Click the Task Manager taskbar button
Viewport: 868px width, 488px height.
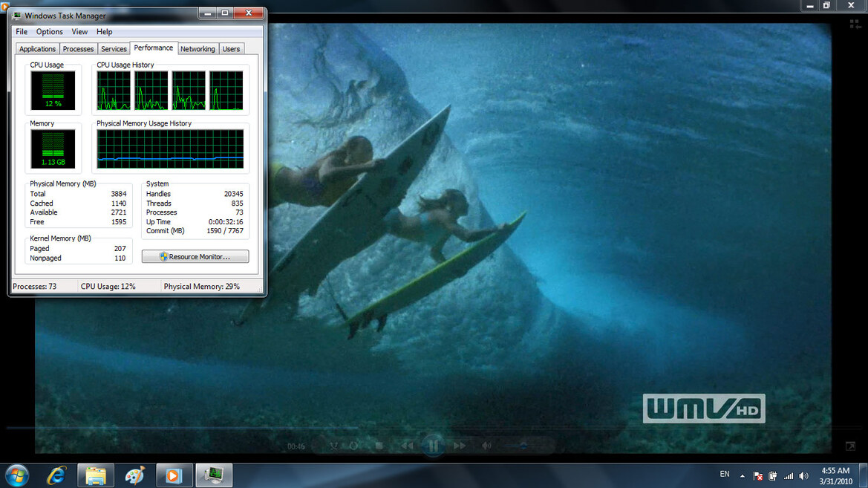[x=214, y=475]
